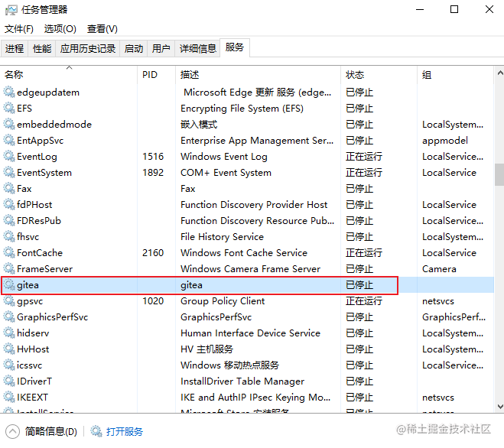
Task: Collapse details with the 简略信息 arrow icon
Action: 12,432
